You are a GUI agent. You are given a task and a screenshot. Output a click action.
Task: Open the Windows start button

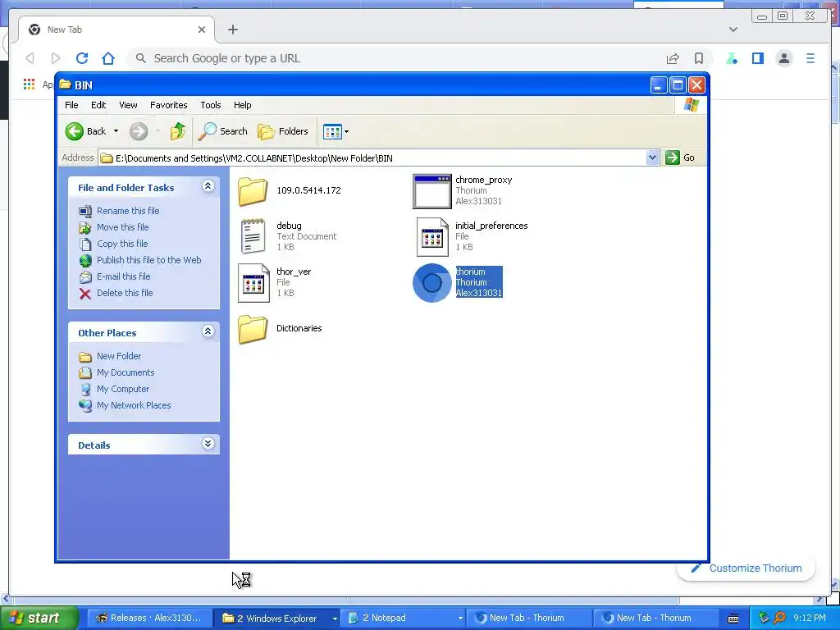click(38, 619)
